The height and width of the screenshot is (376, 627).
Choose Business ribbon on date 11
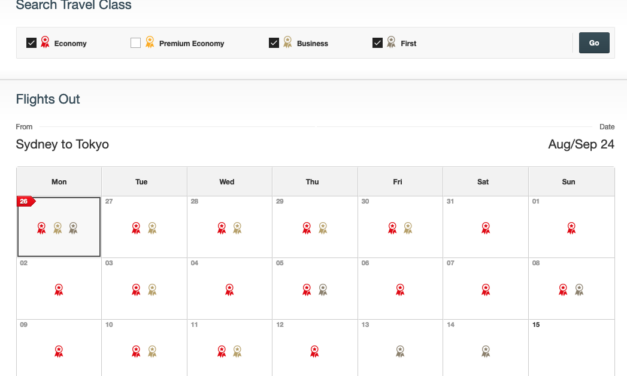coord(237,351)
